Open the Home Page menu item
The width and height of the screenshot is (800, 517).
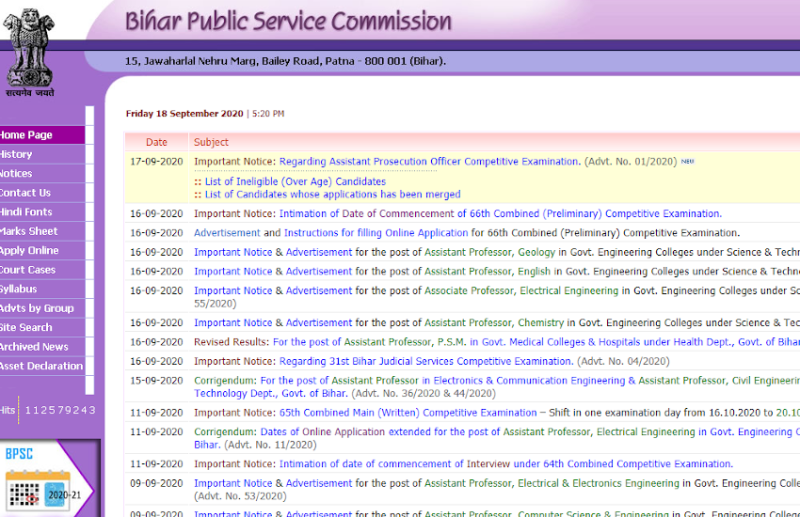point(27,135)
